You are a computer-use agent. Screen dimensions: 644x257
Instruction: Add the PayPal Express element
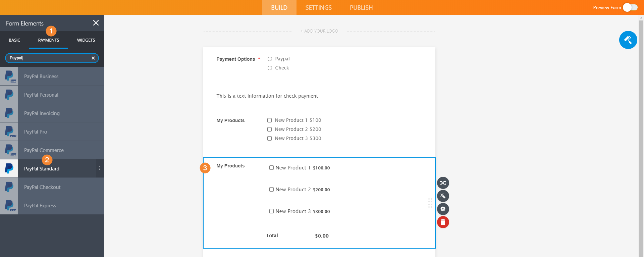point(52,205)
